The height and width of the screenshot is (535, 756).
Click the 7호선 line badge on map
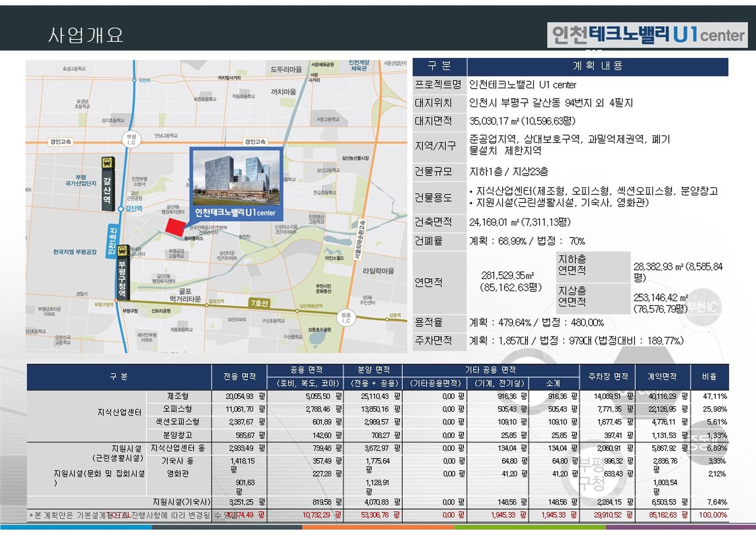(x=259, y=303)
